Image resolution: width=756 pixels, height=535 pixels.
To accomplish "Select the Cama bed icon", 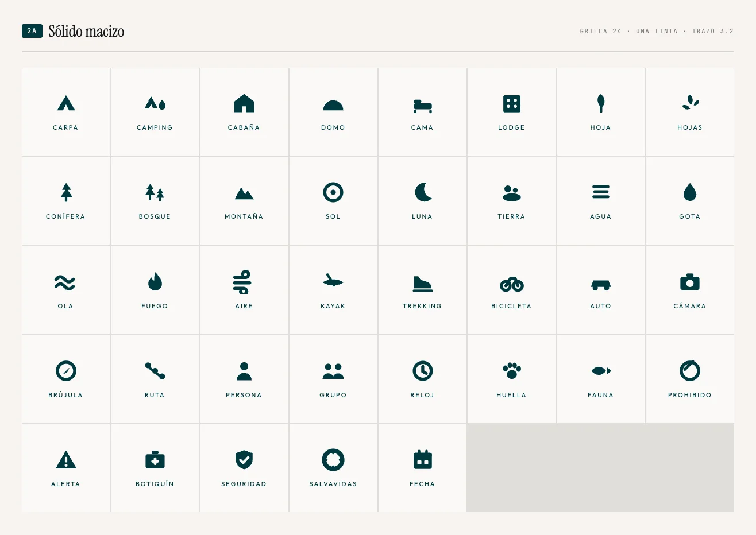I will (422, 106).
